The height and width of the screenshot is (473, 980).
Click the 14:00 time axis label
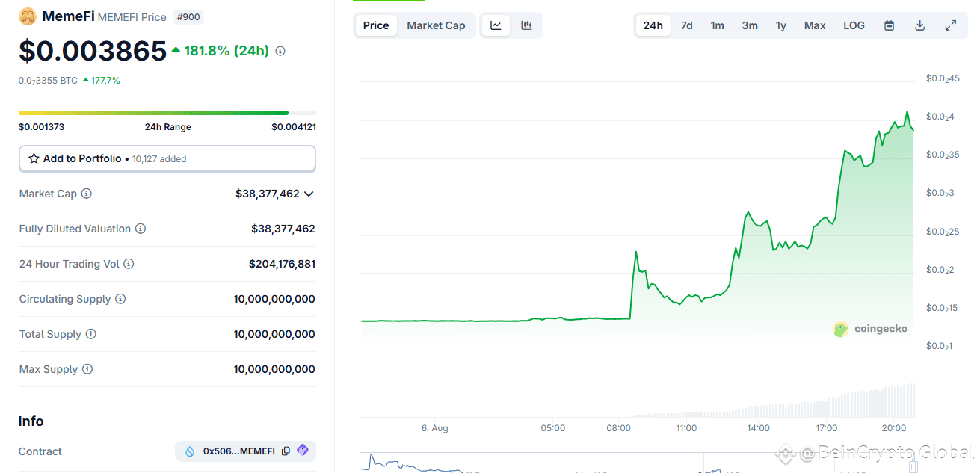click(758, 428)
